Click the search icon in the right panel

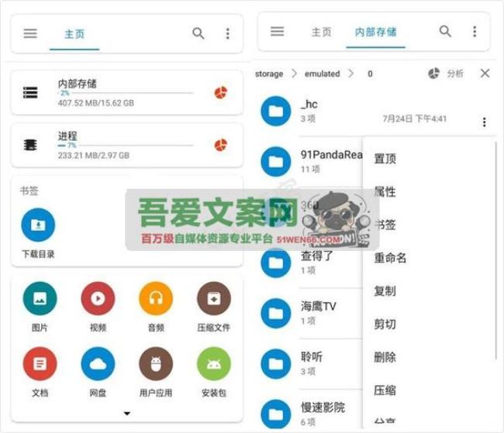[x=445, y=32]
